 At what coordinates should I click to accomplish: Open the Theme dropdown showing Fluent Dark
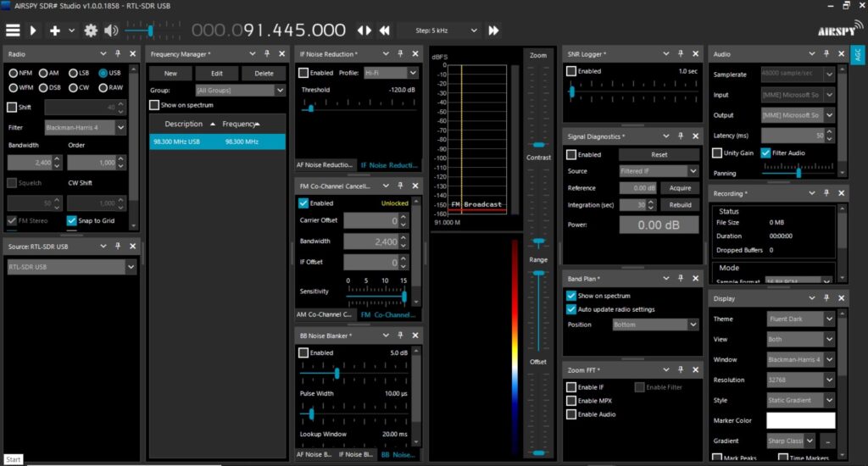799,319
